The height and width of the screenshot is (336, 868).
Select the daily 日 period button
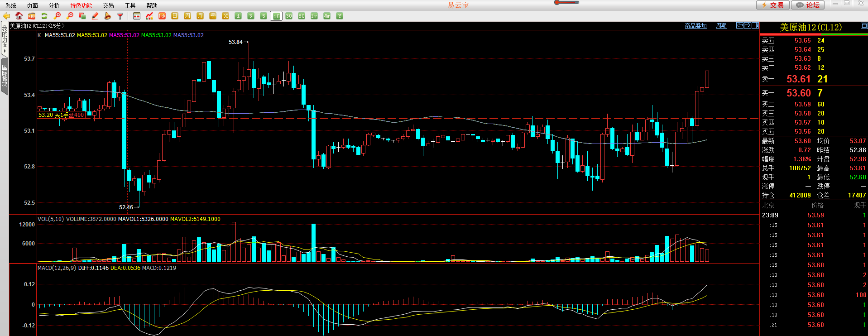(x=175, y=16)
